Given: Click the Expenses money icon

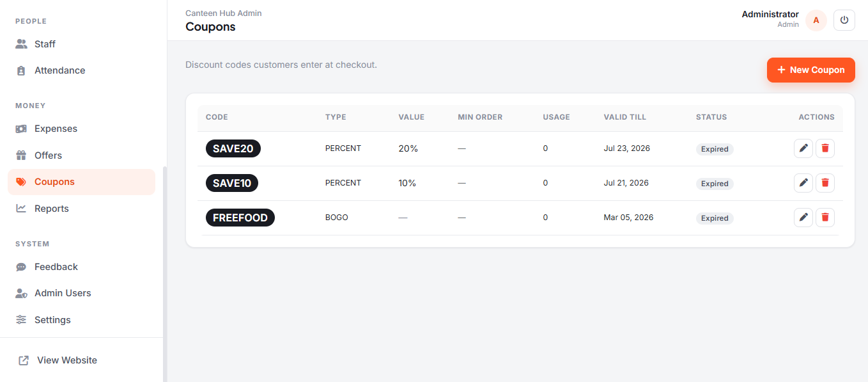Looking at the screenshot, I should [22, 129].
